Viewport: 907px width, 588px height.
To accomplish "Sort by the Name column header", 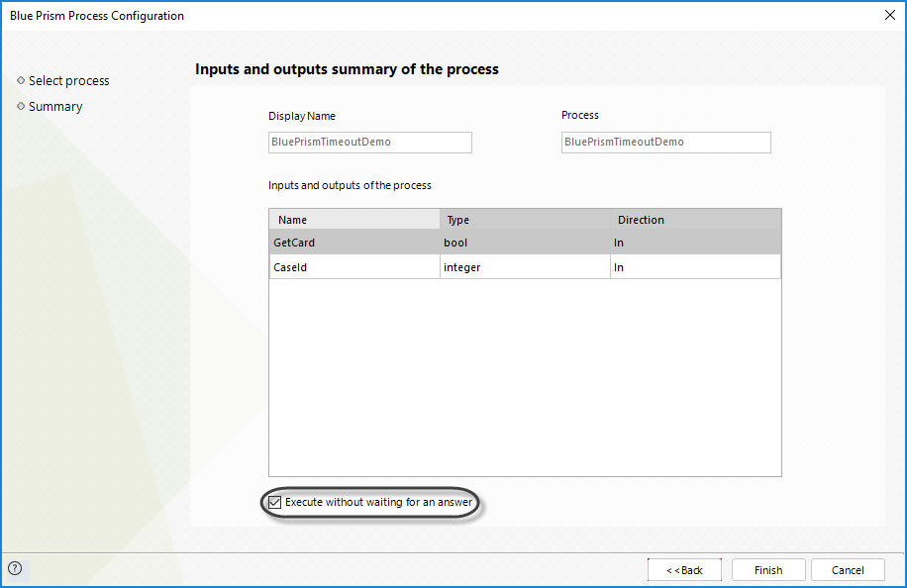I will point(354,220).
